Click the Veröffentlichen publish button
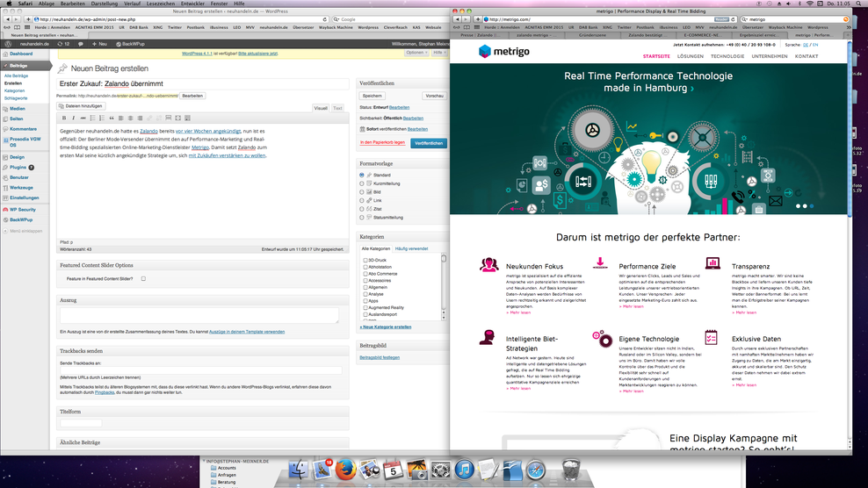Viewport: 868px width, 488px height. click(x=429, y=143)
